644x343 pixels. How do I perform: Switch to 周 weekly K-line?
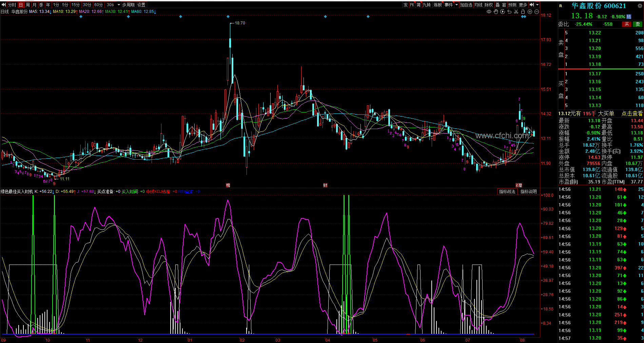(28, 5)
